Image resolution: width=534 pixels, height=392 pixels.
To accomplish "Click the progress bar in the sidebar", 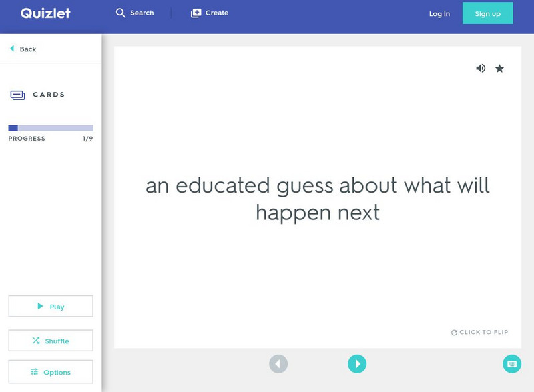I will pos(51,128).
